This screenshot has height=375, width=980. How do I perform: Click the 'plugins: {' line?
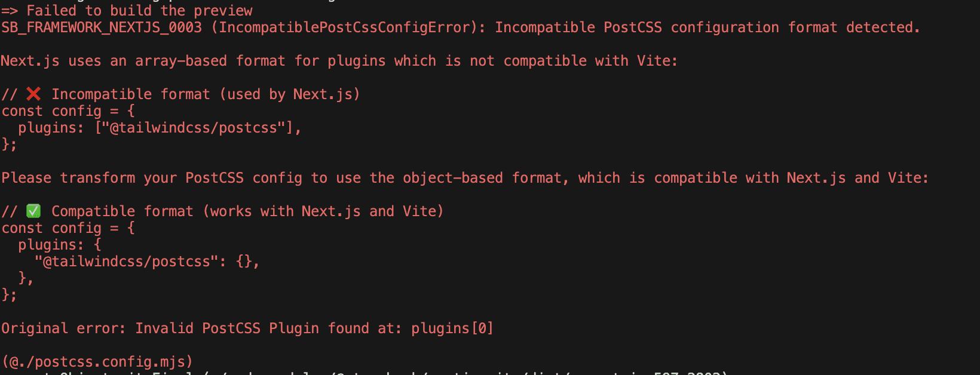pyautogui.click(x=60, y=245)
